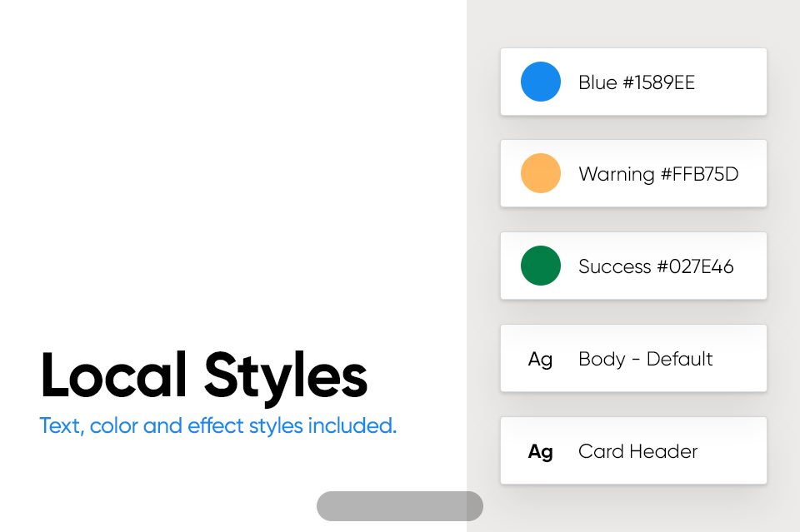Click empty right edge of Warning card
The image size is (800, 532).
click(754, 173)
